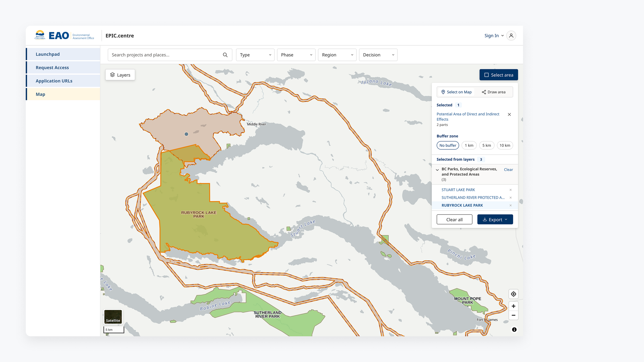
Task: Click the Inzana Lake map label
Action: (x=376, y=82)
